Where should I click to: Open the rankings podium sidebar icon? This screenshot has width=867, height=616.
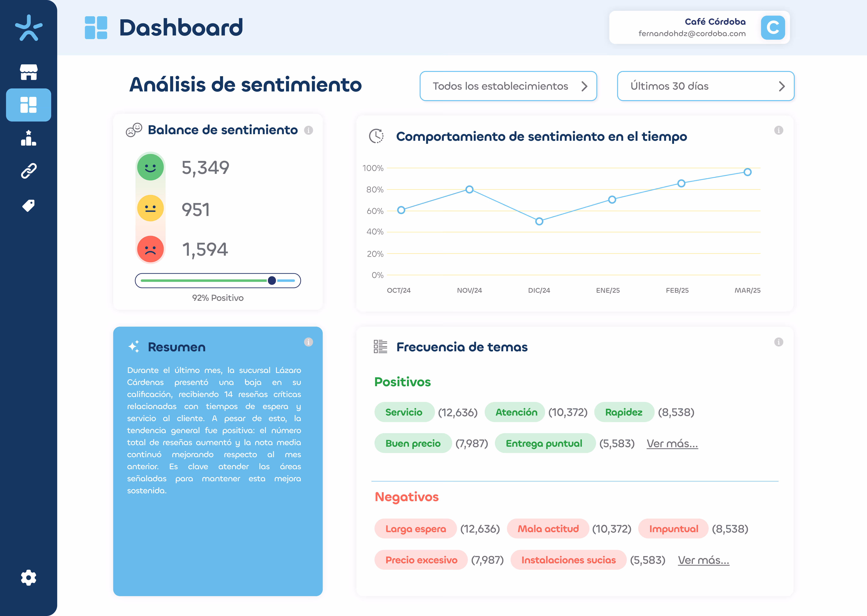point(28,138)
